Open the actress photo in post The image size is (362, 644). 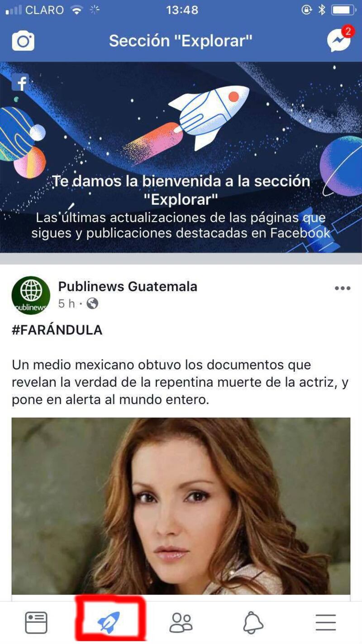(x=181, y=506)
